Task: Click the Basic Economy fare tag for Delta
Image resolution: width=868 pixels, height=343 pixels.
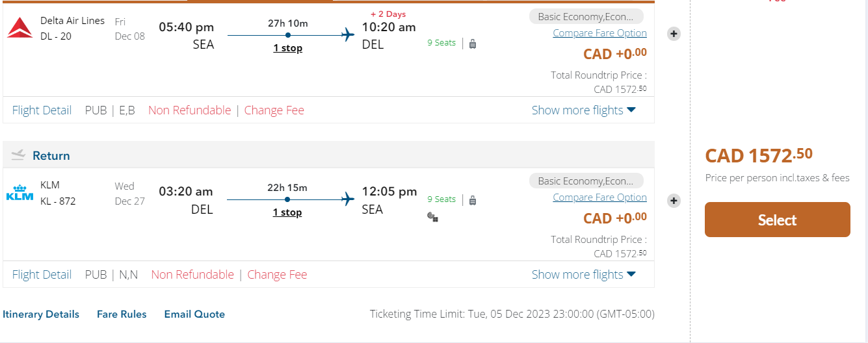Action: pyautogui.click(x=586, y=16)
